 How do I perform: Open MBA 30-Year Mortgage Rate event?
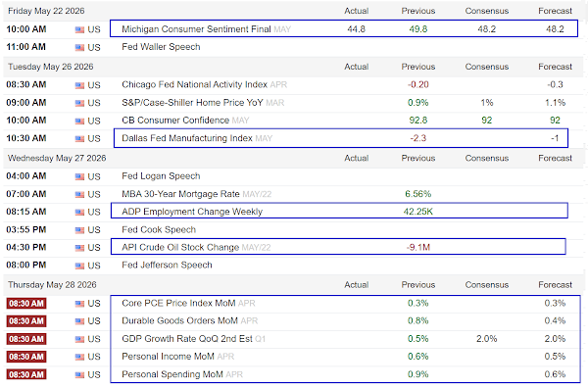pos(180,194)
